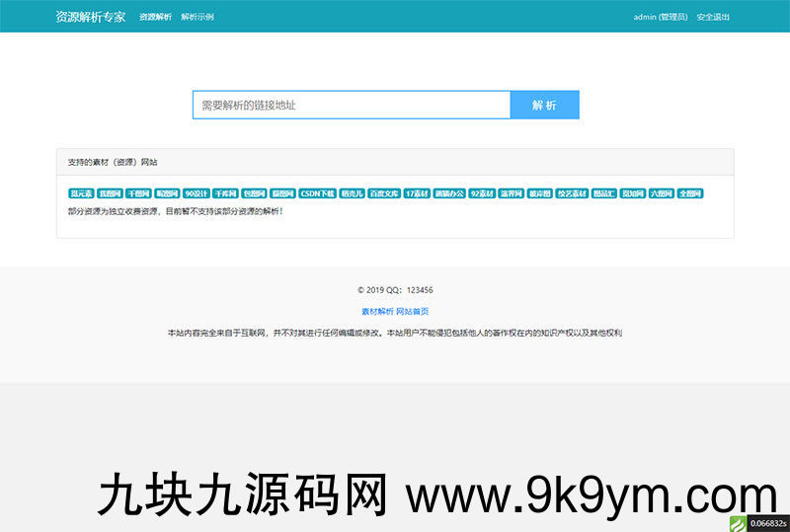Select the 全图网 tag
This screenshot has height=532, width=790.
coord(690,193)
